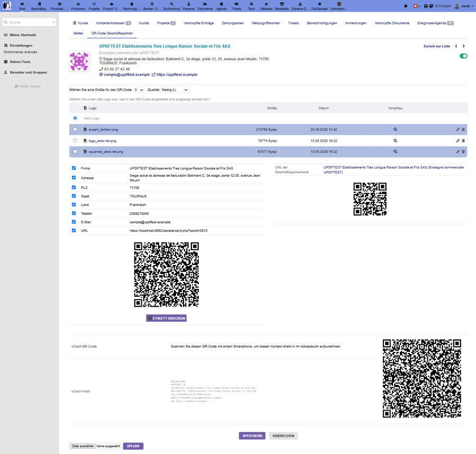This screenshot has width=476, height=454.
Task: Preview logo_atoo.net.png with magnifier icon
Action: [x=395, y=141]
